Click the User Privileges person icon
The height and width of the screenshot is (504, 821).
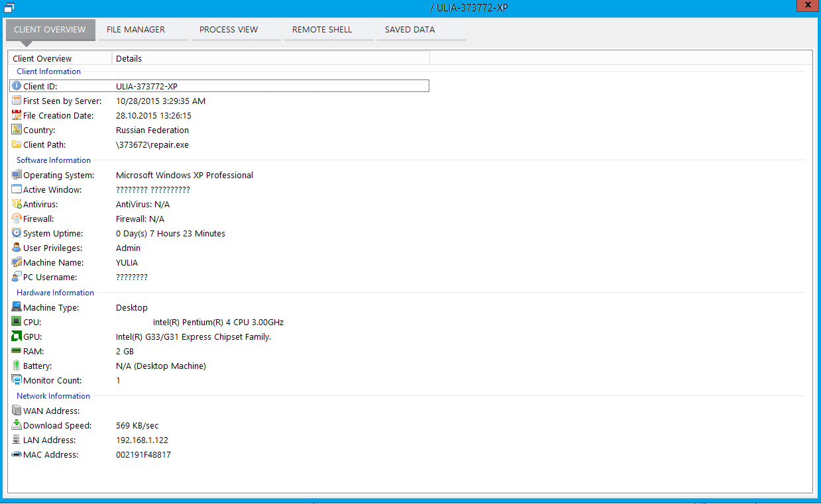click(17, 248)
